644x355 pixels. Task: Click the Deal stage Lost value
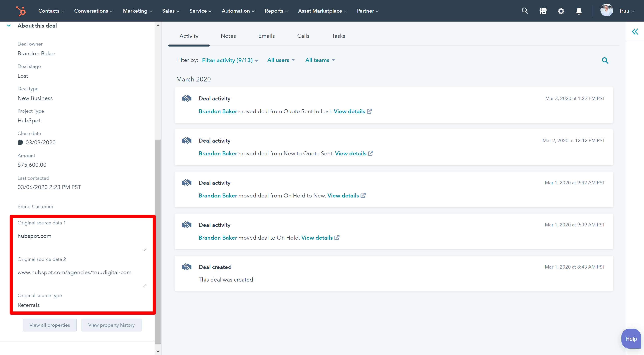coord(23,76)
